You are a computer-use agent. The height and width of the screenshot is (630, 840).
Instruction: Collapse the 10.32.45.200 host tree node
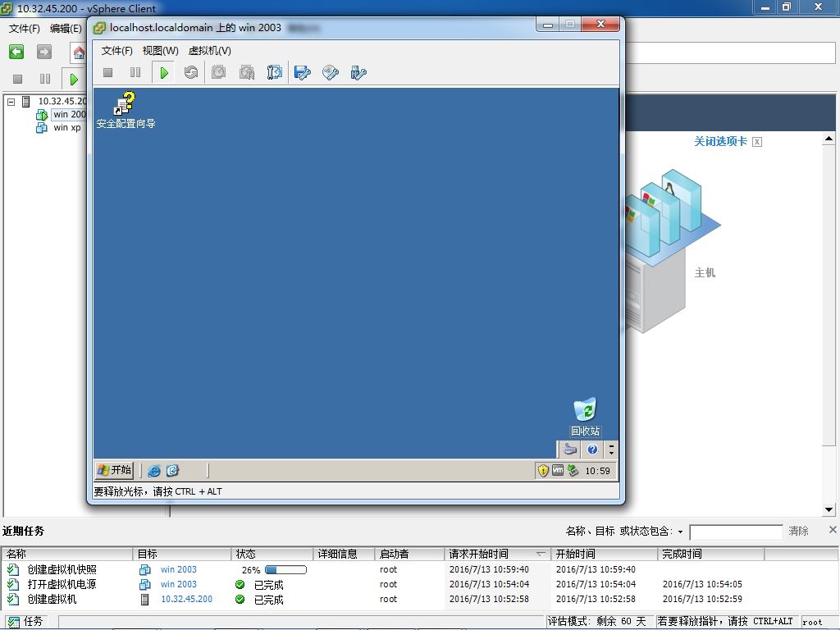click(11, 101)
